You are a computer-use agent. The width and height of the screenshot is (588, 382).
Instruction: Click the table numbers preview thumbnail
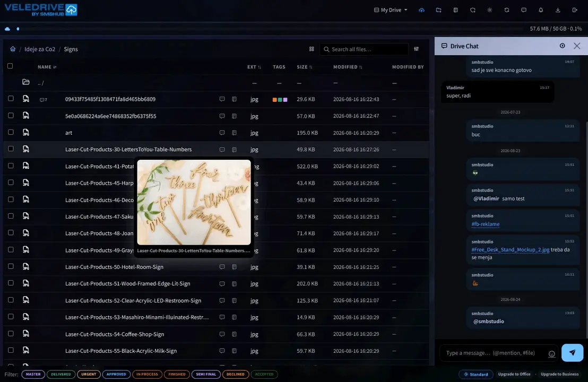pos(194,202)
